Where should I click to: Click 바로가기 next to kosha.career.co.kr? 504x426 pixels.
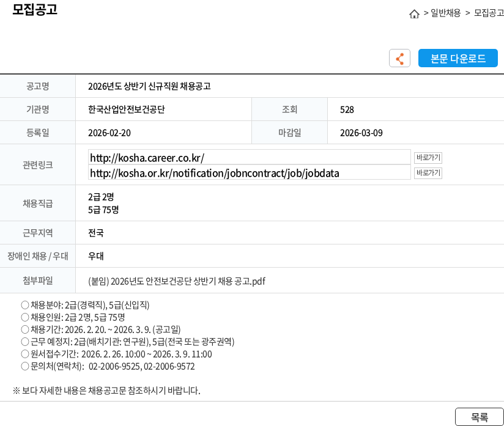(x=428, y=158)
